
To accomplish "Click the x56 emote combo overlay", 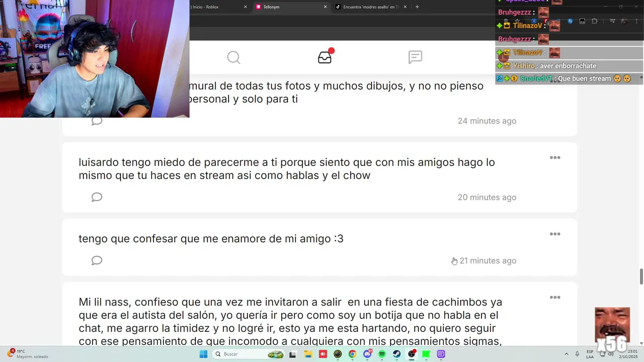I will point(612,330).
